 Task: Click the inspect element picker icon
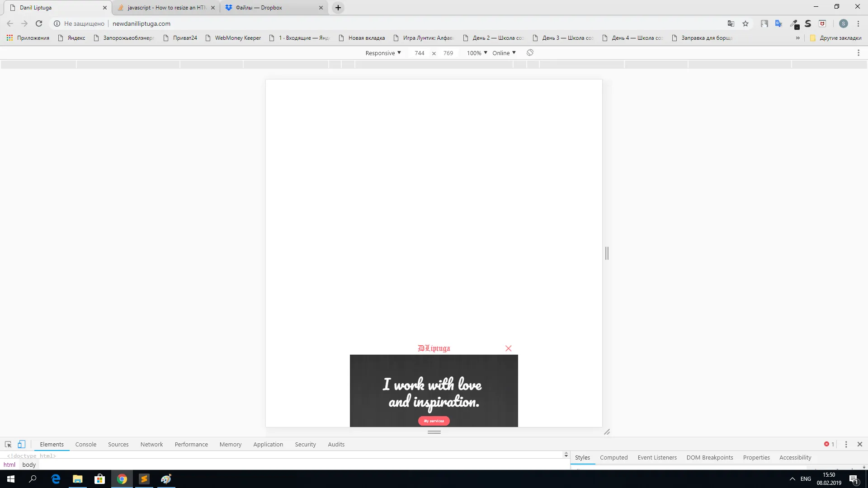pyautogui.click(x=8, y=444)
